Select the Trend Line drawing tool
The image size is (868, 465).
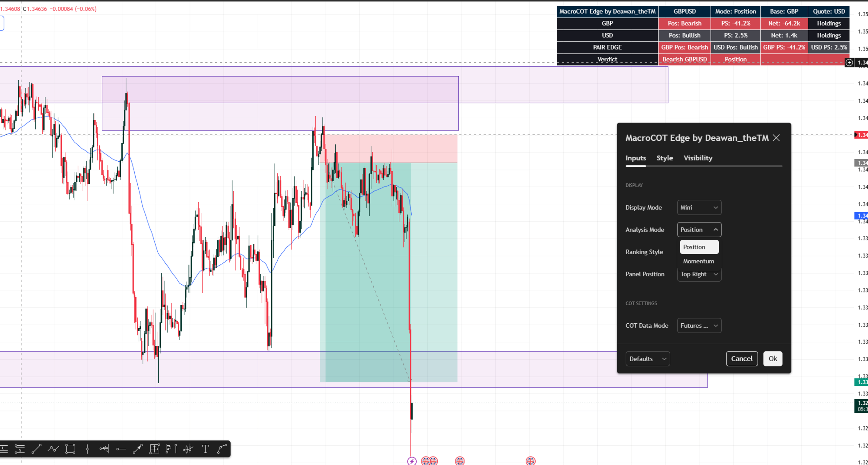pyautogui.click(x=36, y=449)
